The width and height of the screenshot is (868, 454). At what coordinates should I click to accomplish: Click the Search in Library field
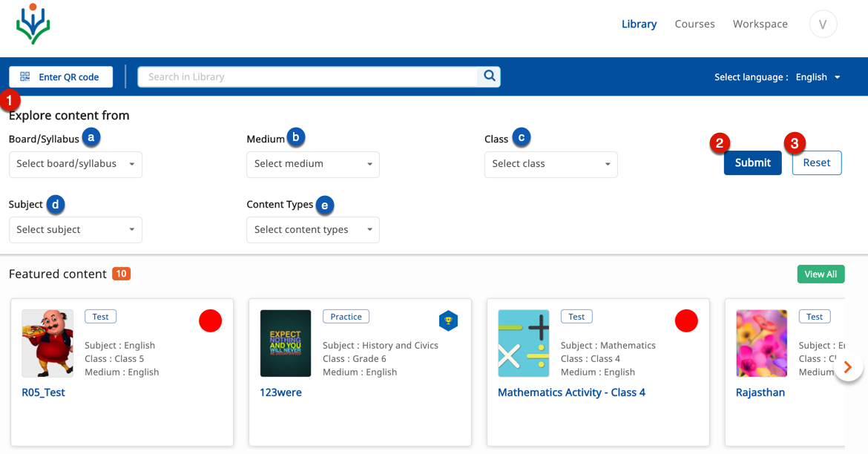pyautogui.click(x=308, y=77)
